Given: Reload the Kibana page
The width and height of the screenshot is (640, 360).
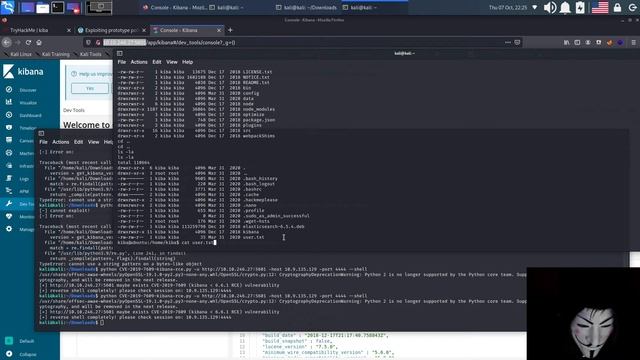Looking at the screenshot, I should pyautogui.click(x=28, y=42).
